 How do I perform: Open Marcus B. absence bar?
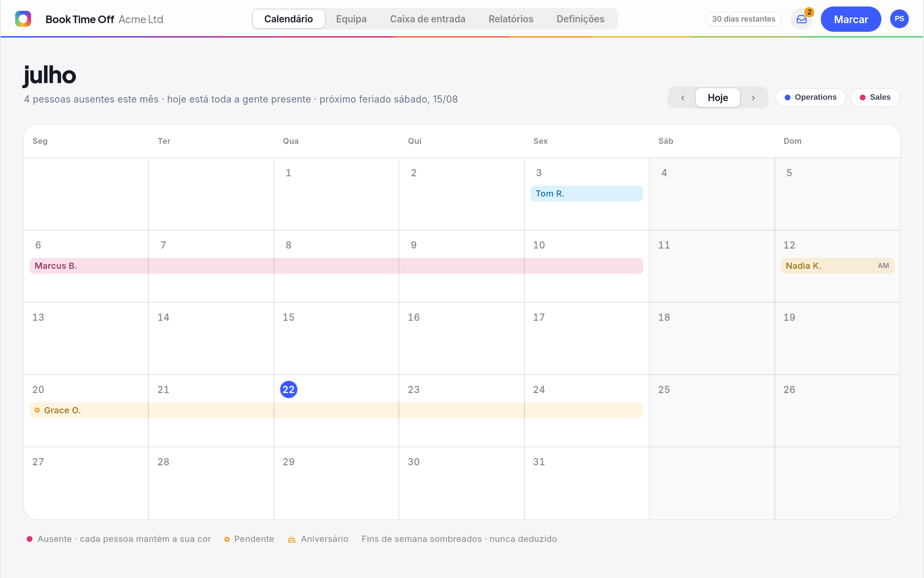pos(336,266)
